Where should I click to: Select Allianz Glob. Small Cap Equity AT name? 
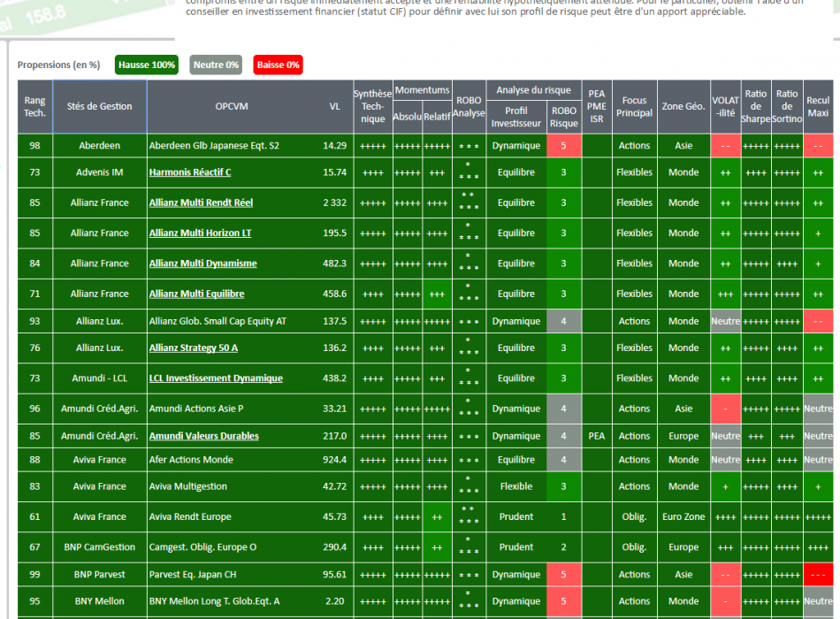click(218, 322)
